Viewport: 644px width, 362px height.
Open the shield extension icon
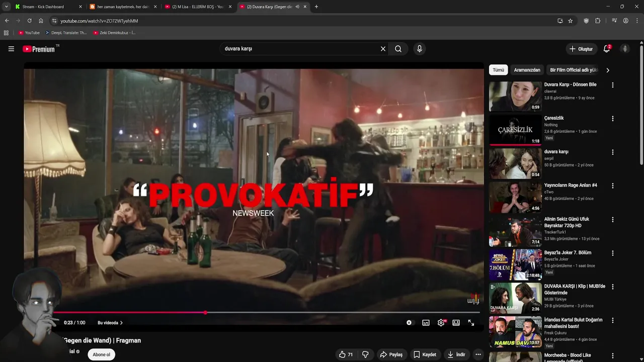tap(586, 21)
